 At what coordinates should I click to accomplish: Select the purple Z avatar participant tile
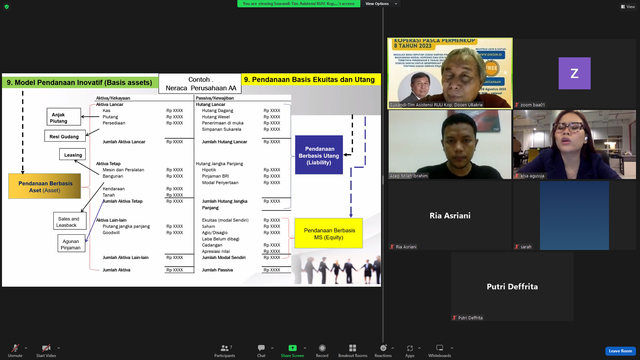574,73
